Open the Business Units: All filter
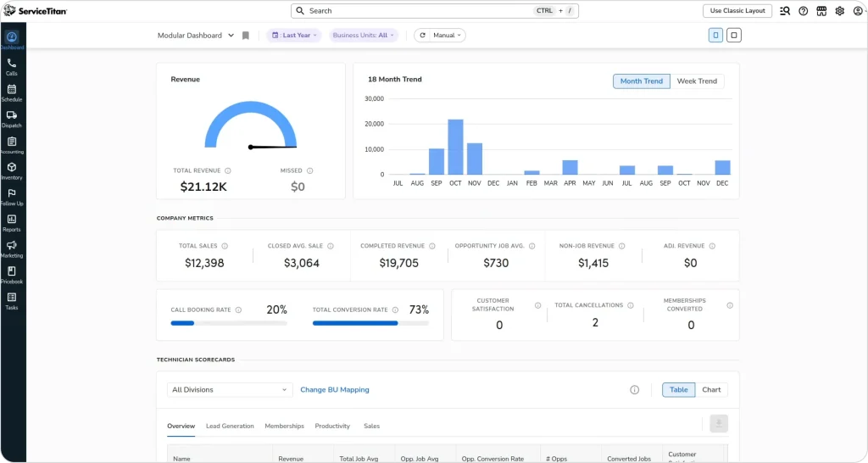Image resolution: width=868 pixels, height=463 pixels. pos(364,36)
